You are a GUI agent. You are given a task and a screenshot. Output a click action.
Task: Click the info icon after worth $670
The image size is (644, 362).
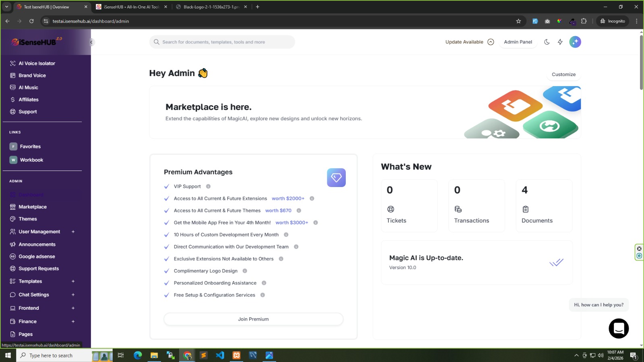coord(299,211)
